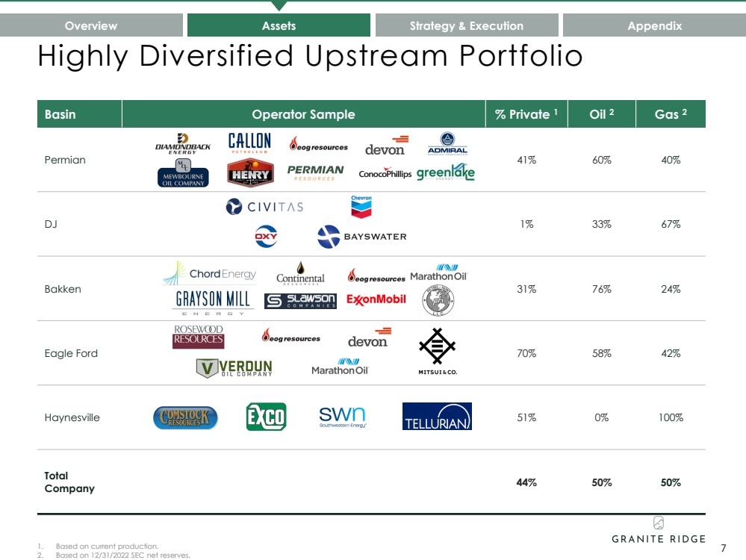Image resolution: width=746 pixels, height=560 pixels.
Task: Click the Permian Resources logo
Action: tap(315, 172)
